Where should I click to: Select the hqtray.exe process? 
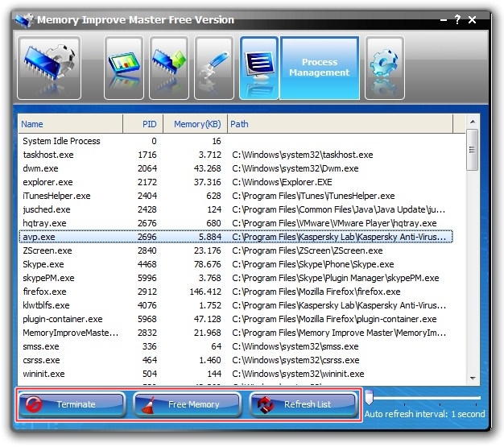236,223
